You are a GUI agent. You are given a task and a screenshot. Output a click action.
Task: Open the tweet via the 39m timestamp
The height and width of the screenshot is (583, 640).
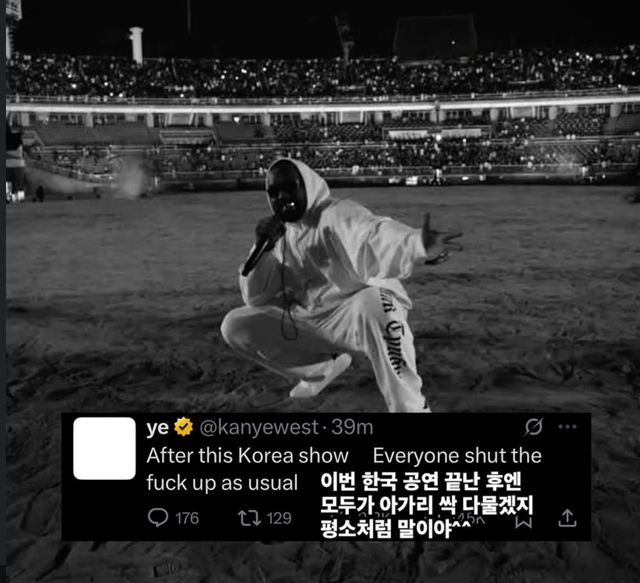(x=352, y=427)
